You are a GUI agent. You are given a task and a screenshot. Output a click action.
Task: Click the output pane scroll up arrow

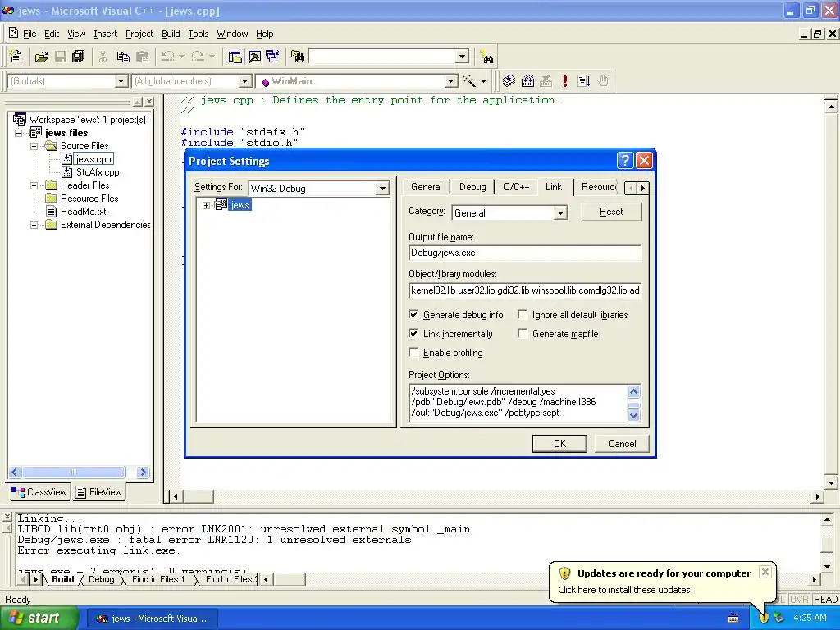tap(827, 519)
